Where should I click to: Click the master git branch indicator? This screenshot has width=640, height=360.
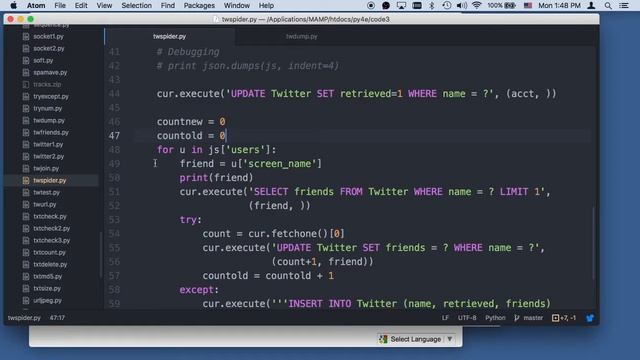point(529,318)
